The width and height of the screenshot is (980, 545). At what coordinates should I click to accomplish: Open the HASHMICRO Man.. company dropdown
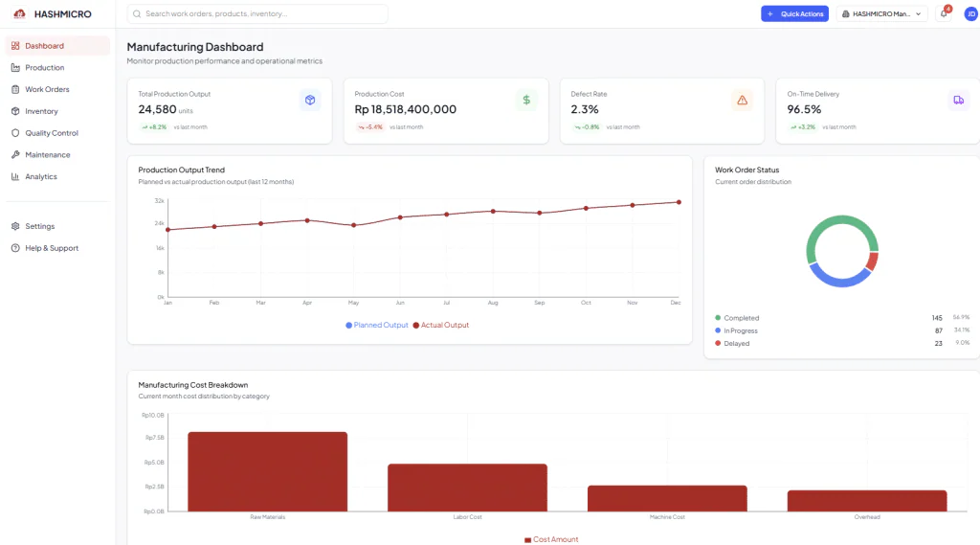pyautogui.click(x=881, y=13)
